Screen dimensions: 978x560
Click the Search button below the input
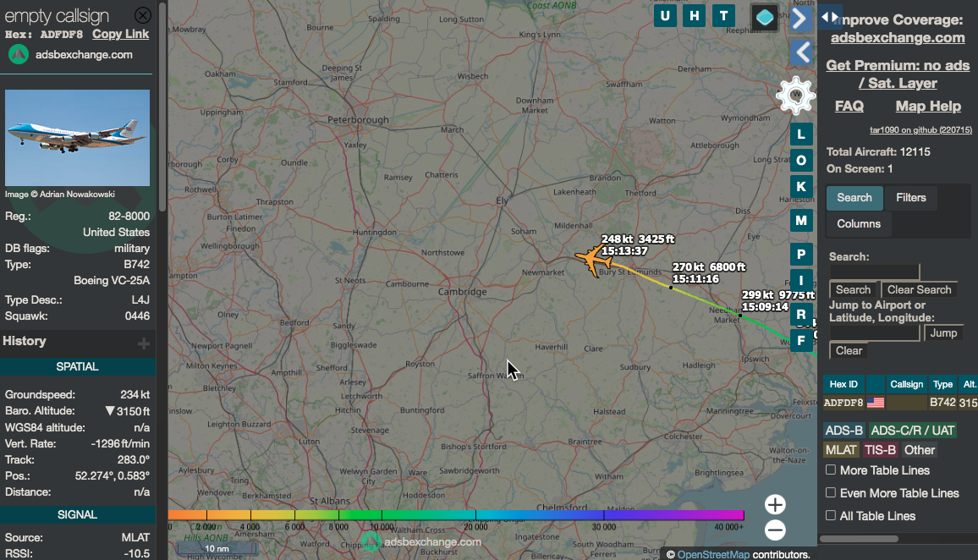tap(854, 290)
